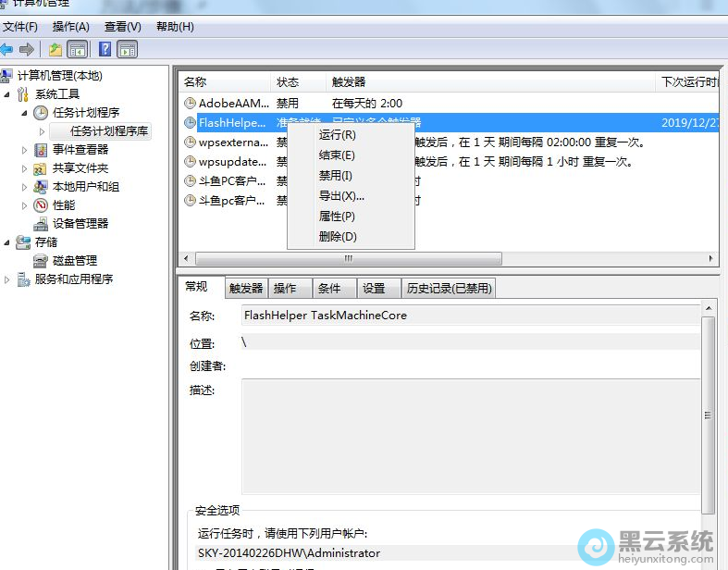Click the 磁盘管理 disk icon
728x570 pixels.
[41, 261]
